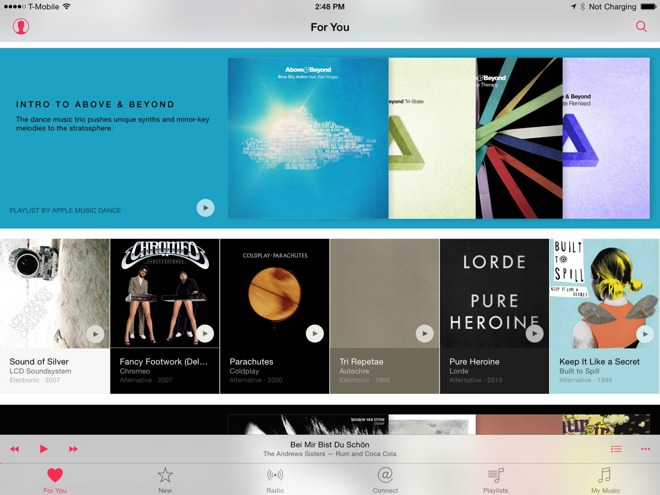
Task: Tap the search magnifier icon
Action: 641,26
